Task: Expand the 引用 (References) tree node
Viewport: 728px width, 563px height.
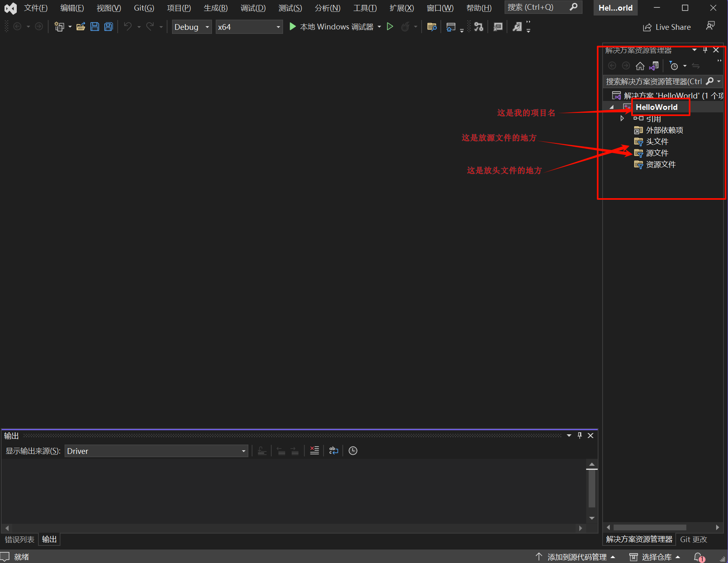Action: pos(622,118)
